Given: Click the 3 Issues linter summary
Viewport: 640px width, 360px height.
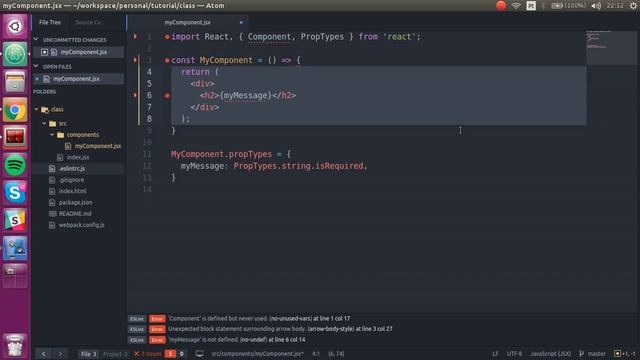Looking at the screenshot, I should click(148, 353).
